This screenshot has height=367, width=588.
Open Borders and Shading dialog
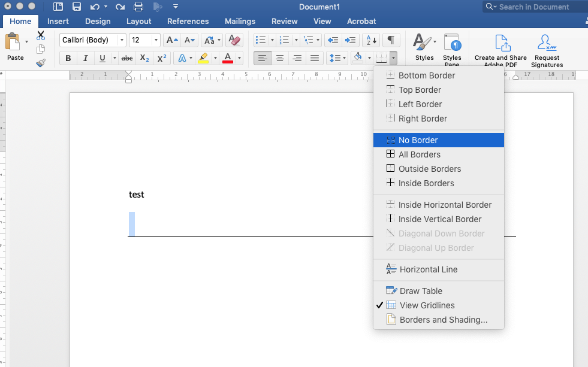pos(439,320)
